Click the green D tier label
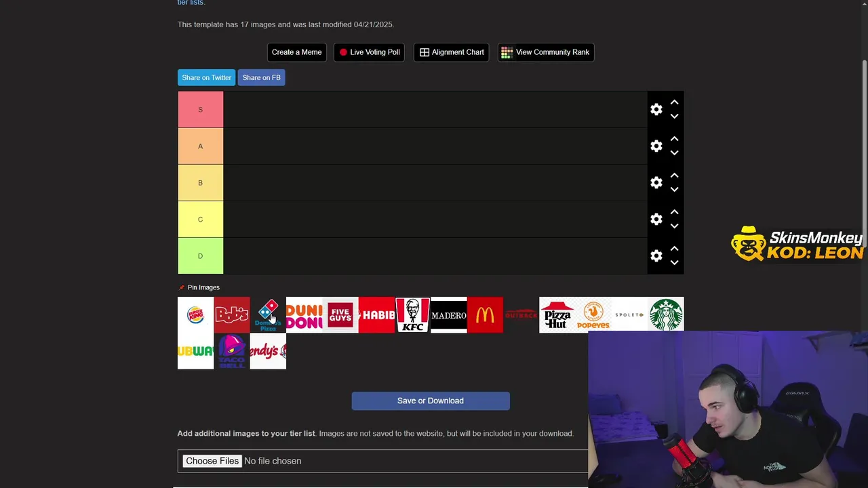This screenshot has width=868, height=488. pyautogui.click(x=200, y=256)
